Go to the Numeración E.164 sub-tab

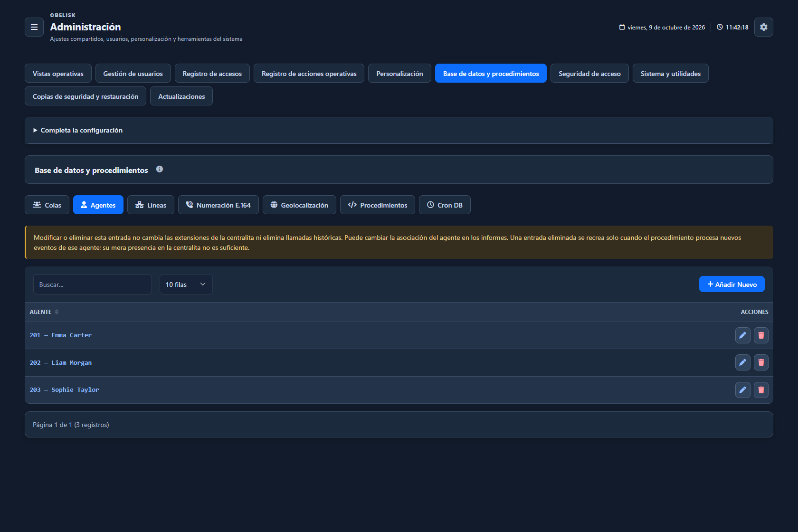tap(218, 205)
